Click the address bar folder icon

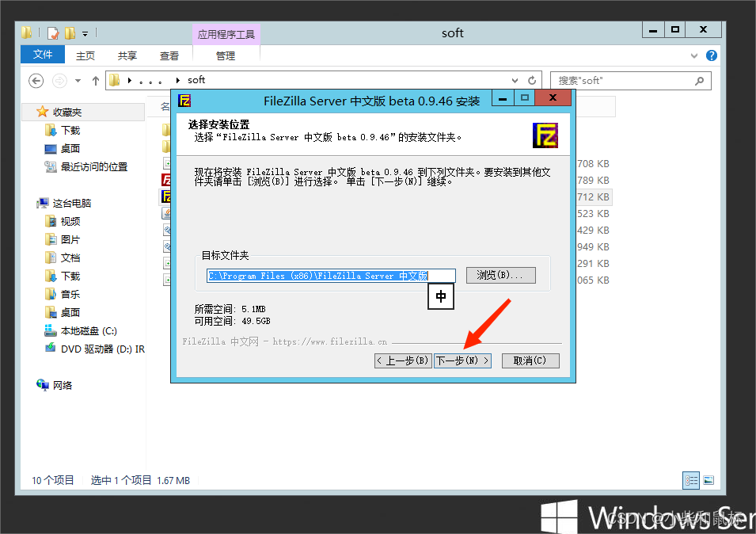point(114,80)
